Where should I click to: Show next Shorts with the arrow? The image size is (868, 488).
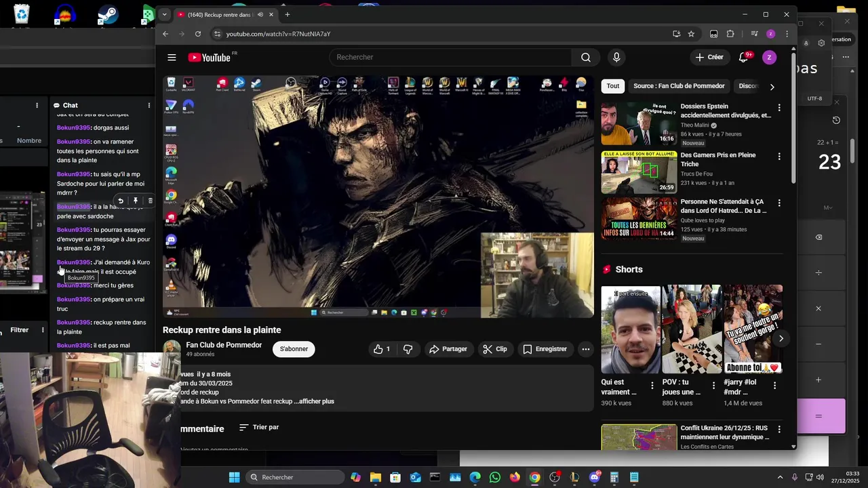click(781, 338)
